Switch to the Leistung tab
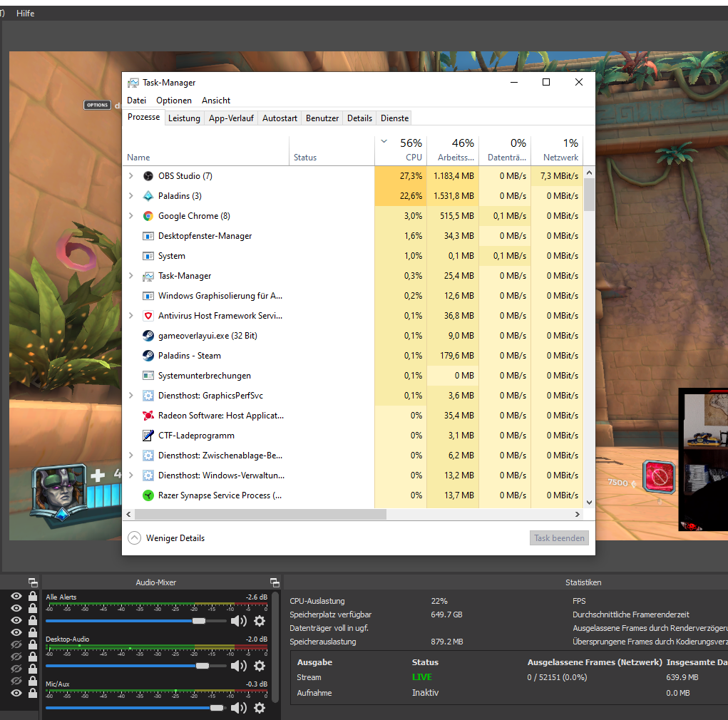 pos(184,118)
